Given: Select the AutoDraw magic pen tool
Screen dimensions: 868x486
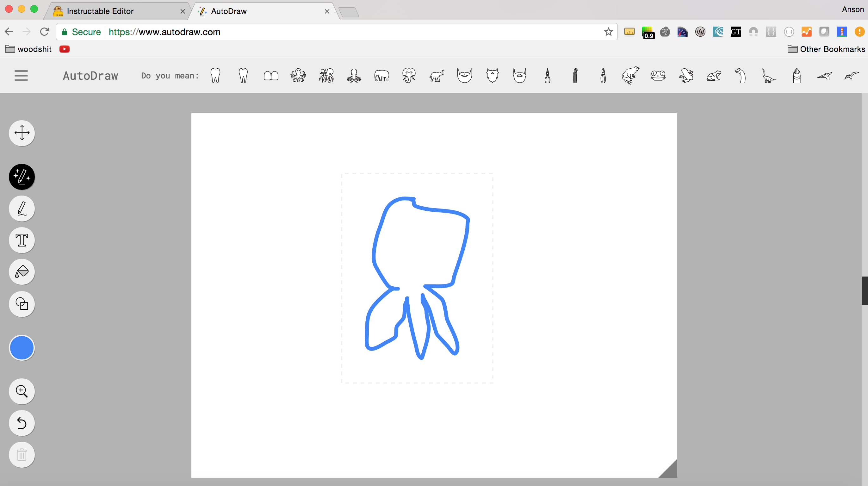Looking at the screenshot, I should tap(22, 177).
